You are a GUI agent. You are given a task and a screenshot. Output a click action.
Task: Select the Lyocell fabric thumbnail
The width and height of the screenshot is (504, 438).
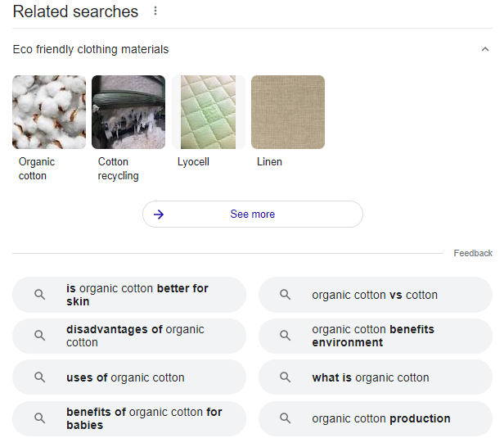click(208, 112)
